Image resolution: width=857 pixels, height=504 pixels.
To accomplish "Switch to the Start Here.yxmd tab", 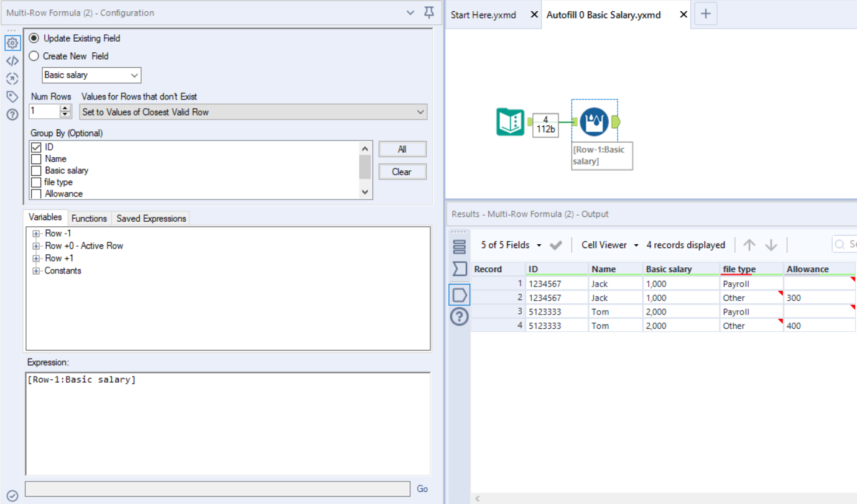I will click(484, 14).
